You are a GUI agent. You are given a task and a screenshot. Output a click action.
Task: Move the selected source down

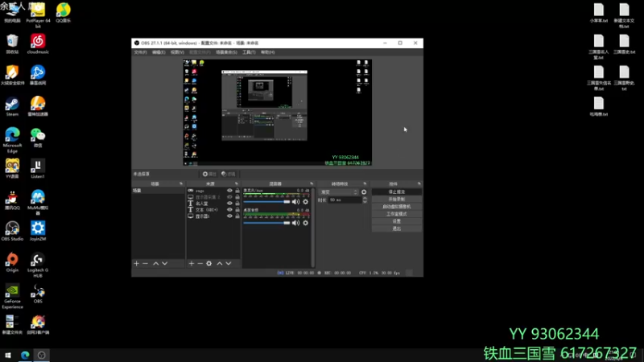pyautogui.click(x=229, y=264)
